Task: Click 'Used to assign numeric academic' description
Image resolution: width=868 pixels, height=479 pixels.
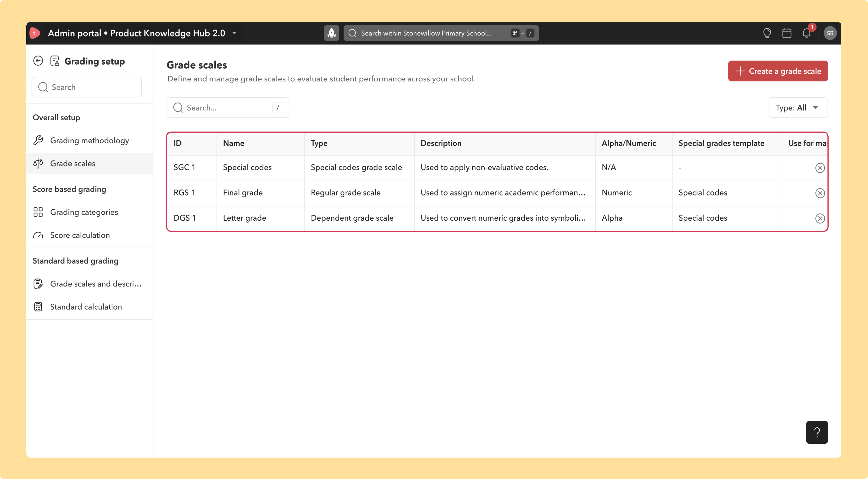Action: [x=503, y=193]
